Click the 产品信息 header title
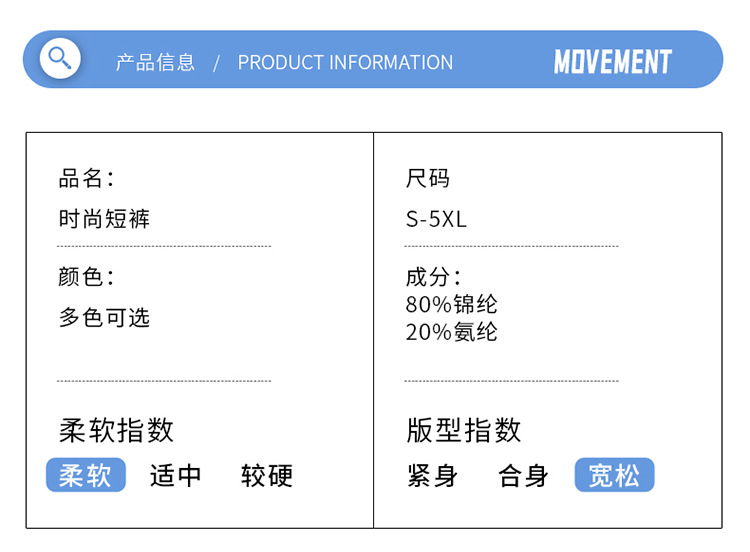750x552 pixels. 156,62
